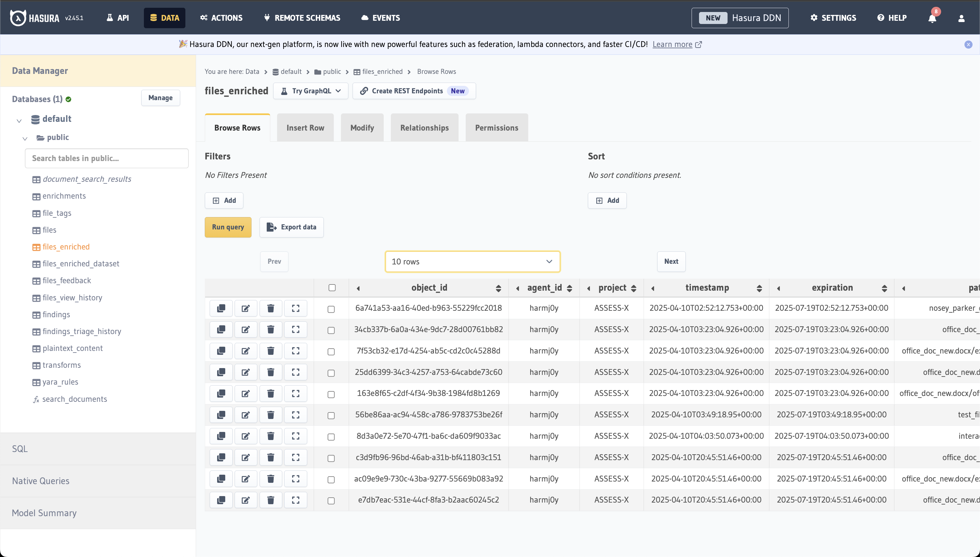Click the notifications bell icon
The width and height of the screenshot is (980, 557).
932,18
